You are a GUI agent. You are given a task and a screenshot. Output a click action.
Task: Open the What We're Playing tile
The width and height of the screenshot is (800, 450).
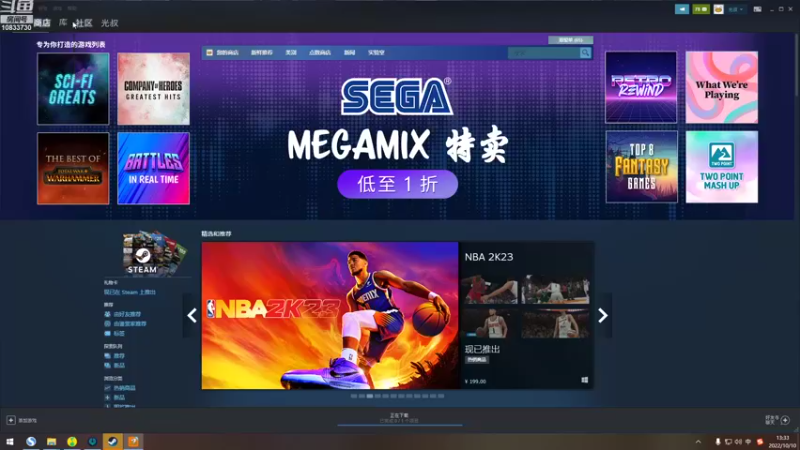pos(722,87)
